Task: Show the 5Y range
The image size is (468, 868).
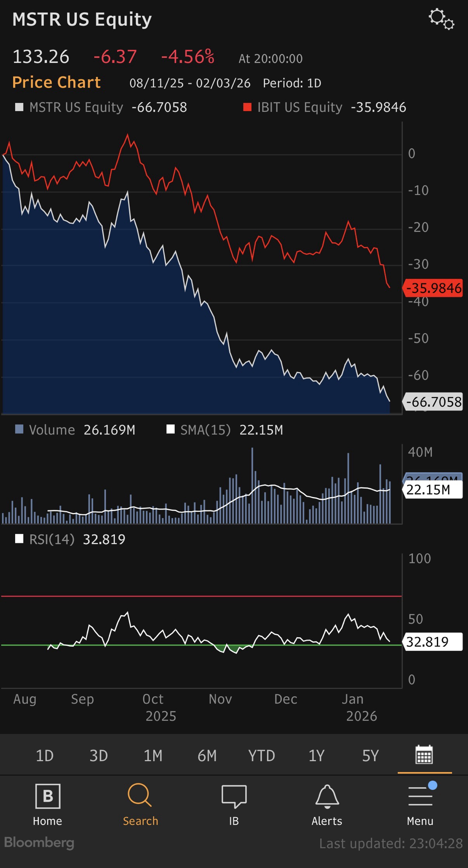Action: coord(370,756)
